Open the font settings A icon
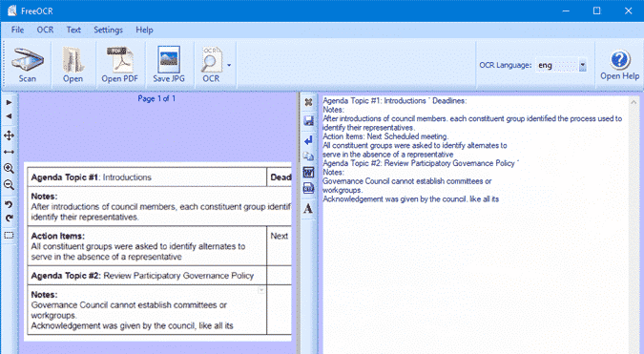The height and width of the screenshot is (354, 644). point(308,208)
